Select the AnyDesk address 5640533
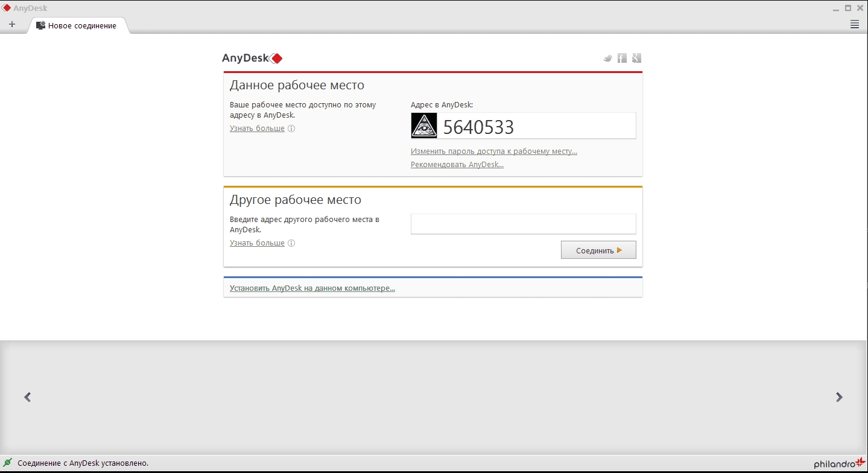This screenshot has width=868, height=473. (x=478, y=127)
